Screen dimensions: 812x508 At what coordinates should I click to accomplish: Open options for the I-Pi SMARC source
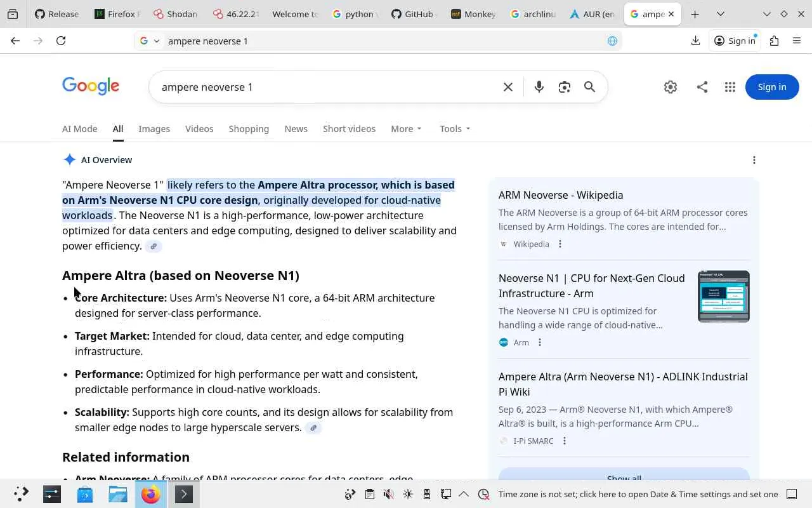564,441
